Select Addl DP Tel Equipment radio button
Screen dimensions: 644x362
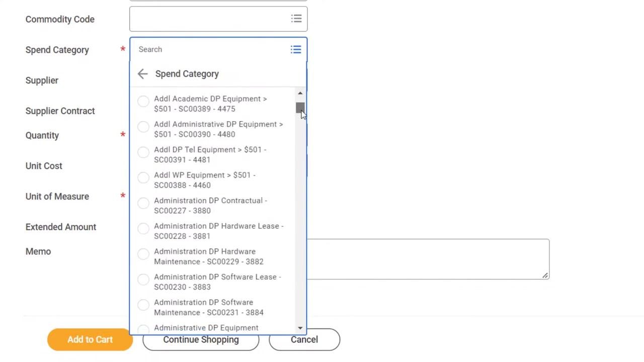pyautogui.click(x=143, y=152)
